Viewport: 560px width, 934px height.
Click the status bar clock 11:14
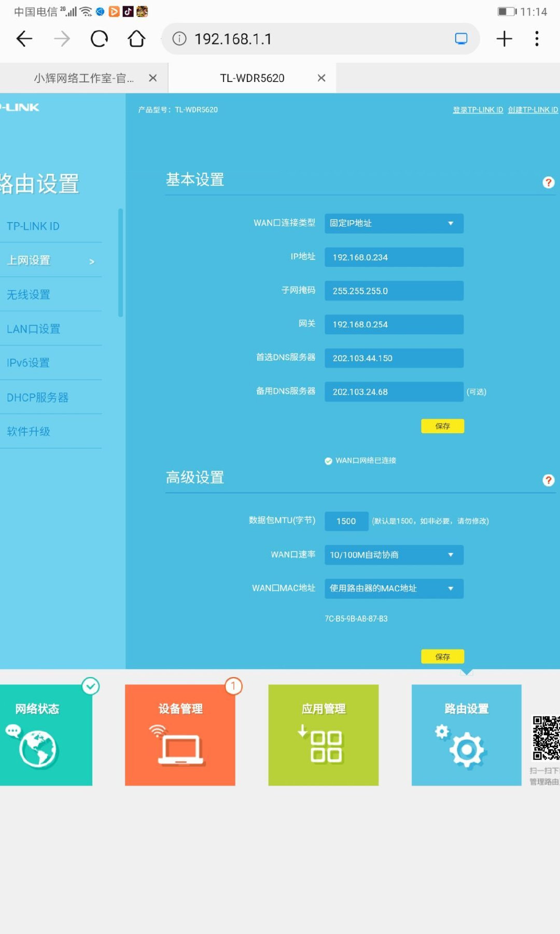pos(534,11)
